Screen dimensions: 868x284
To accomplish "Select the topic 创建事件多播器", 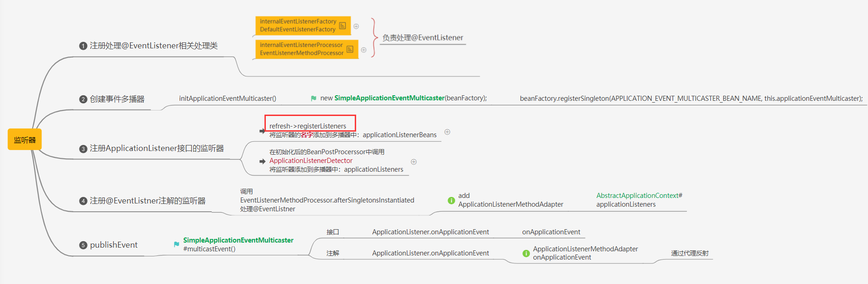I will click(x=117, y=99).
